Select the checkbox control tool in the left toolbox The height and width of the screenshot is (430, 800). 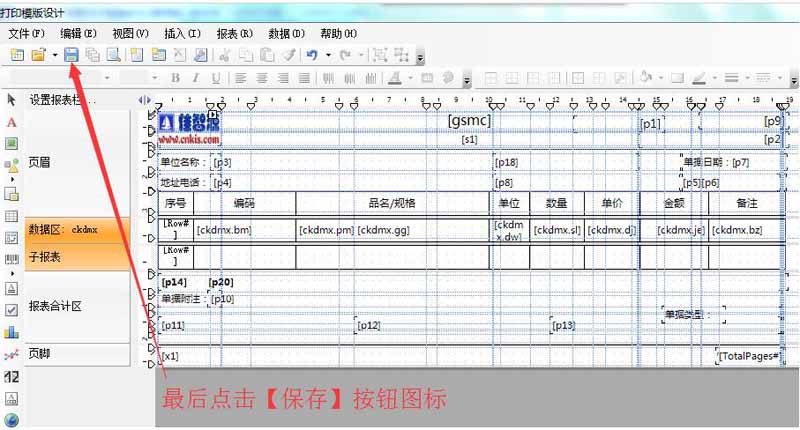[12, 310]
